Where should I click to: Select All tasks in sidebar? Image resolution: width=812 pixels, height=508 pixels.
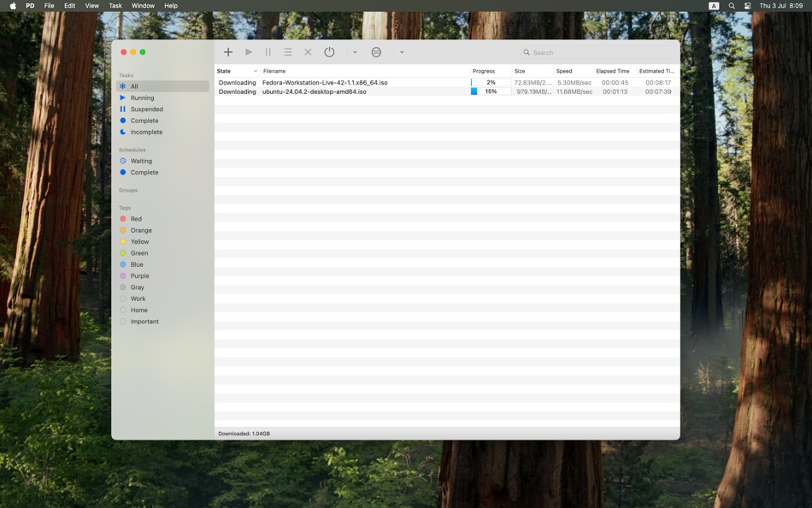point(163,86)
